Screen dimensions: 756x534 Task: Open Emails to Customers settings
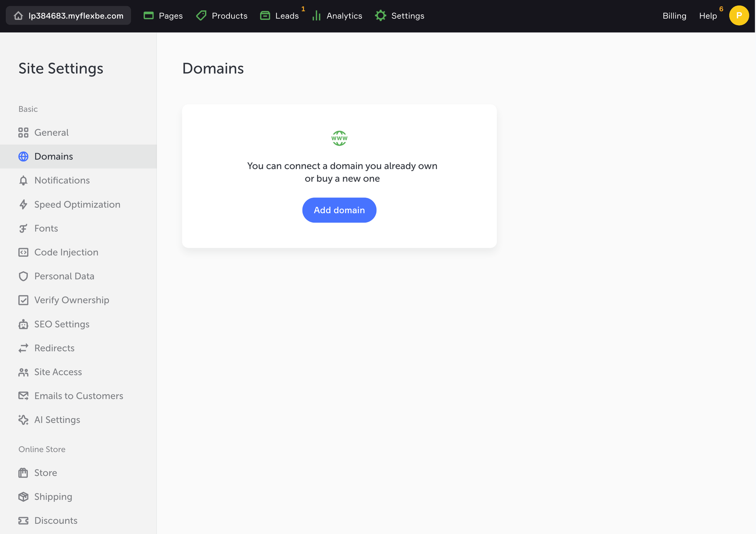tap(78, 396)
